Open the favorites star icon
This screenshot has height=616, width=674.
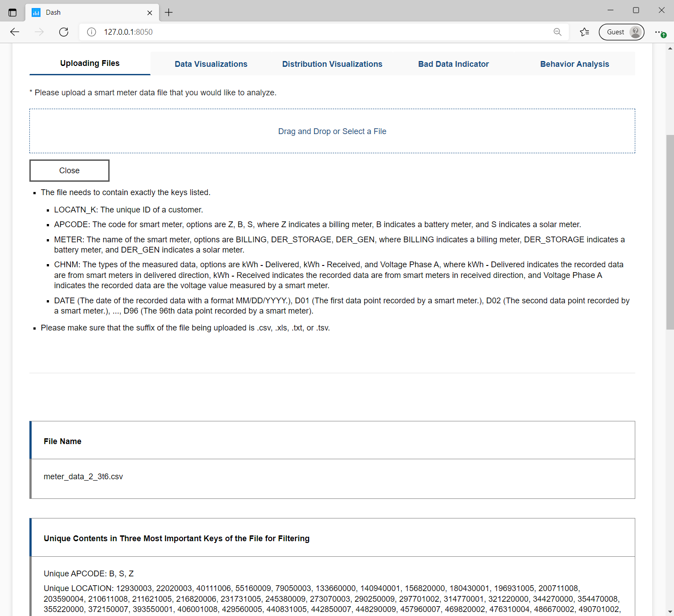coord(584,32)
